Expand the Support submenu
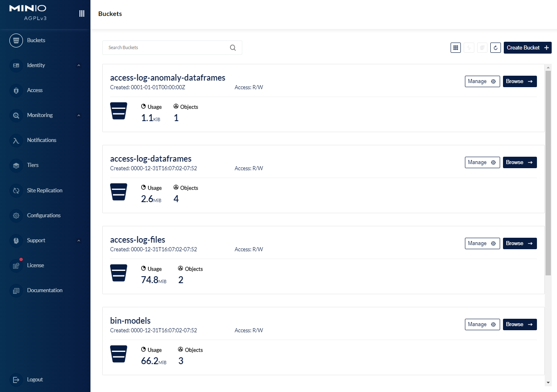Screen dimensions: 557x392 tap(79, 241)
